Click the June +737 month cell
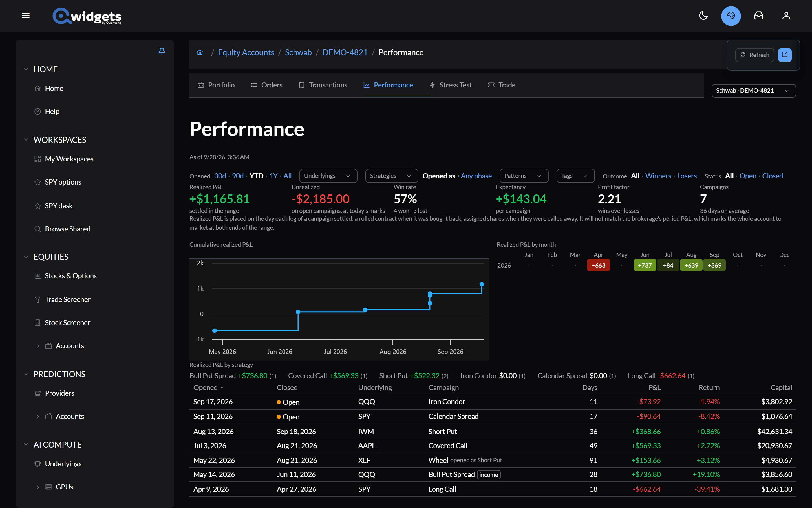The width and height of the screenshot is (812, 508). tap(645, 265)
